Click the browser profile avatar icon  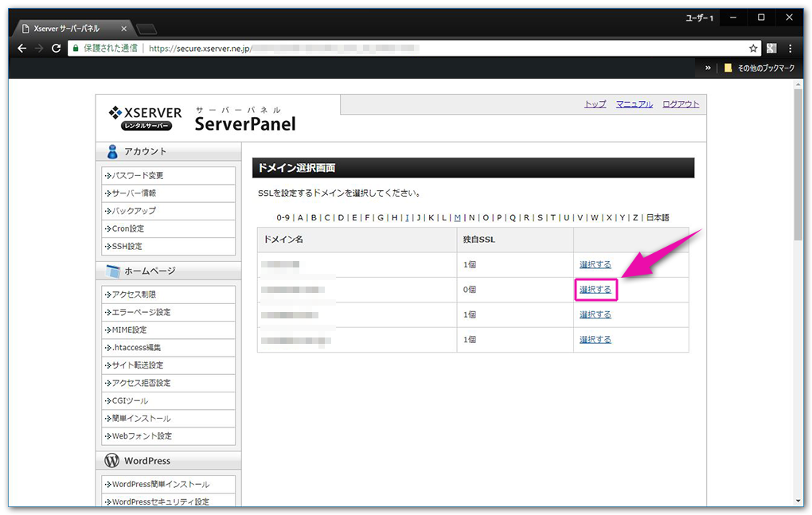771,48
